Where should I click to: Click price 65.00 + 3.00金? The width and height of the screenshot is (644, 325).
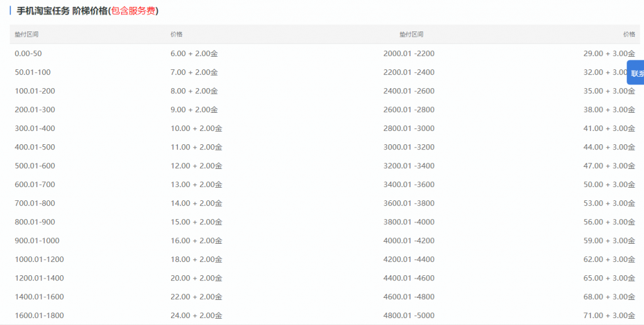[609, 278]
